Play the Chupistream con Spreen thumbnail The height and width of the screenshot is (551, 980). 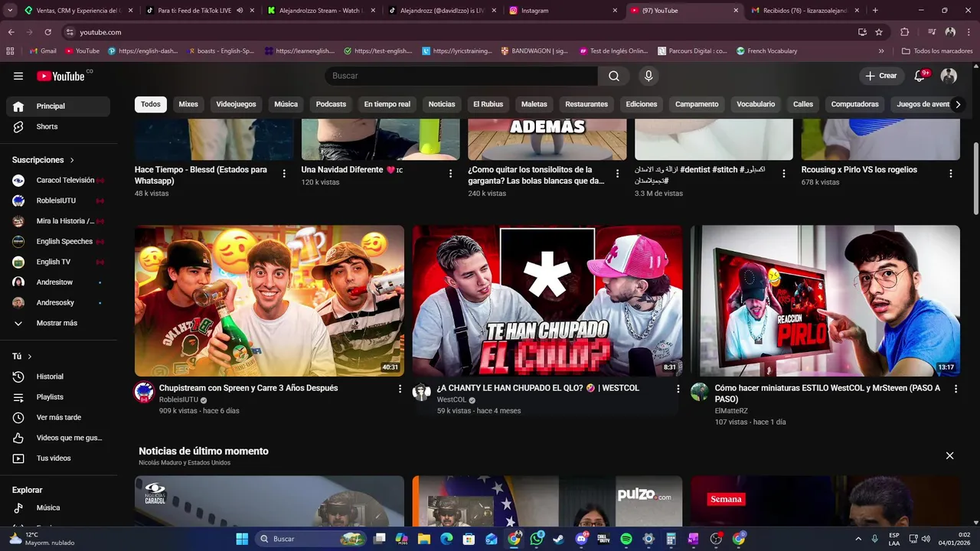click(x=269, y=300)
